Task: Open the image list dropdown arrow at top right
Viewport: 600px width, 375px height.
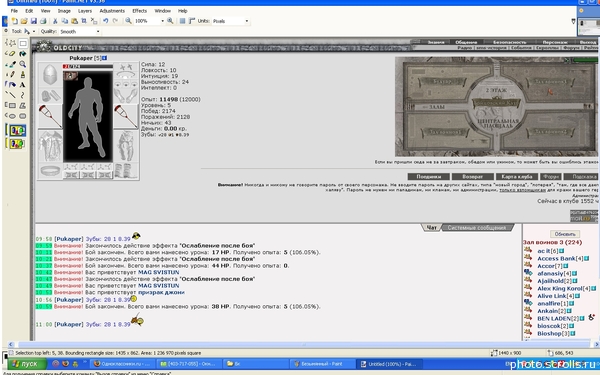Action: click(573, 21)
